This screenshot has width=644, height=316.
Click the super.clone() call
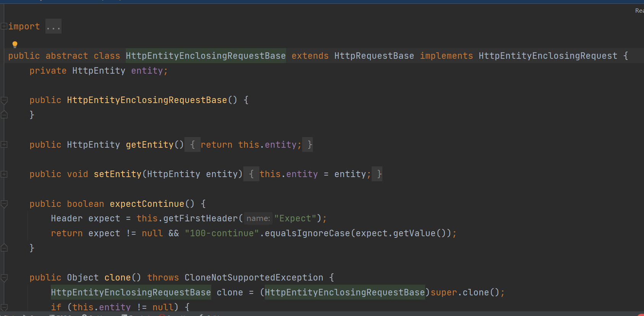pos(465,293)
